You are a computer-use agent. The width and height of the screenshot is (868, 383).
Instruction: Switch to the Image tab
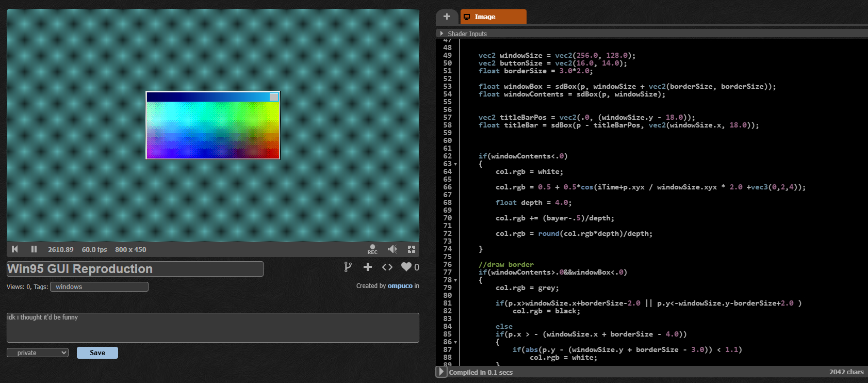493,17
